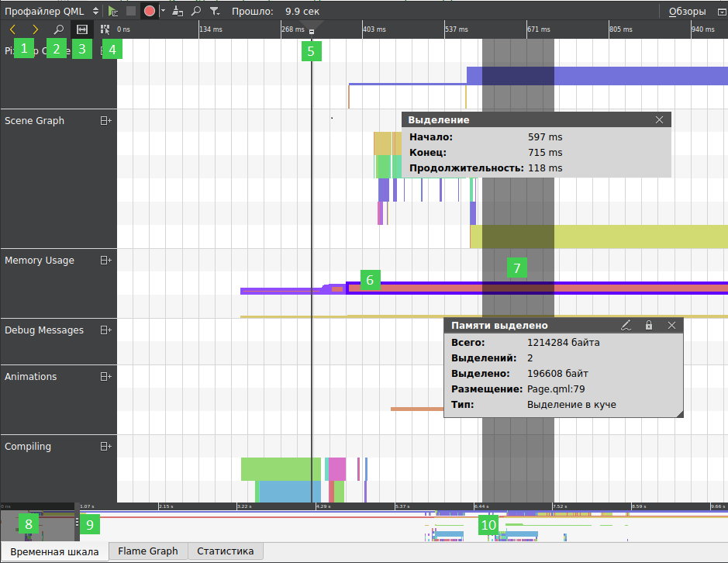The image size is (728, 563).
Task: Click the 715 ms end value
Action: pyautogui.click(x=545, y=152)
